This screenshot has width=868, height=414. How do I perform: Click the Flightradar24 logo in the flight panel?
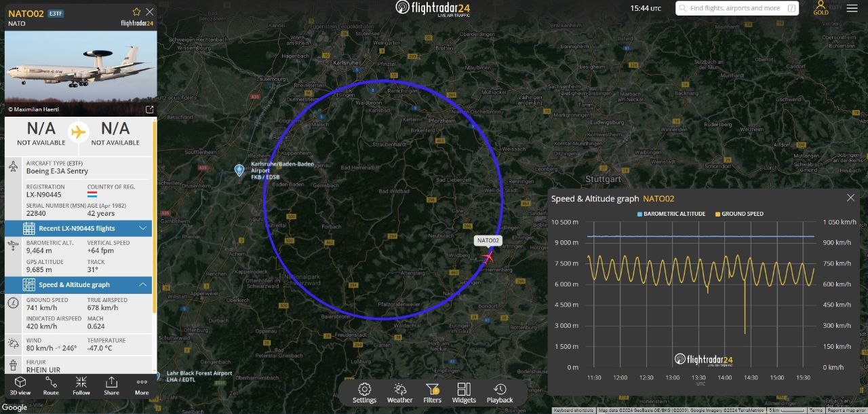[x=137, y=23]
